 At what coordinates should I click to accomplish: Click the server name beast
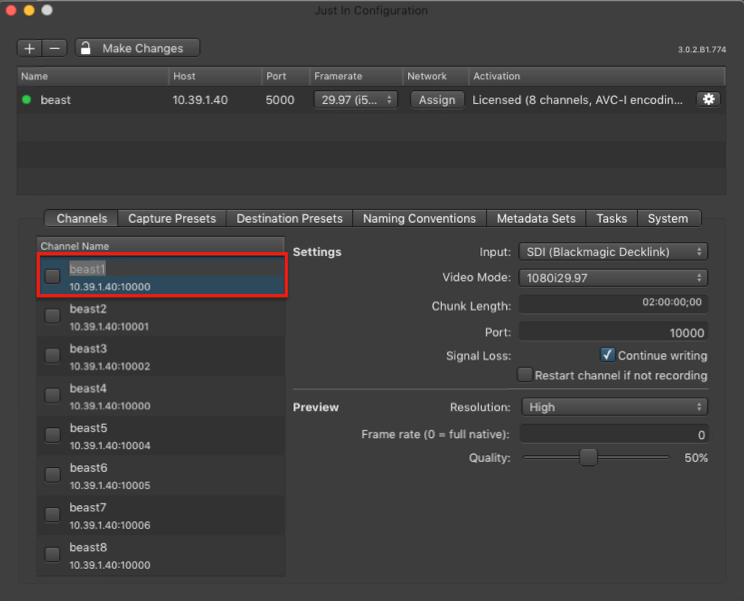coord(56,100)
